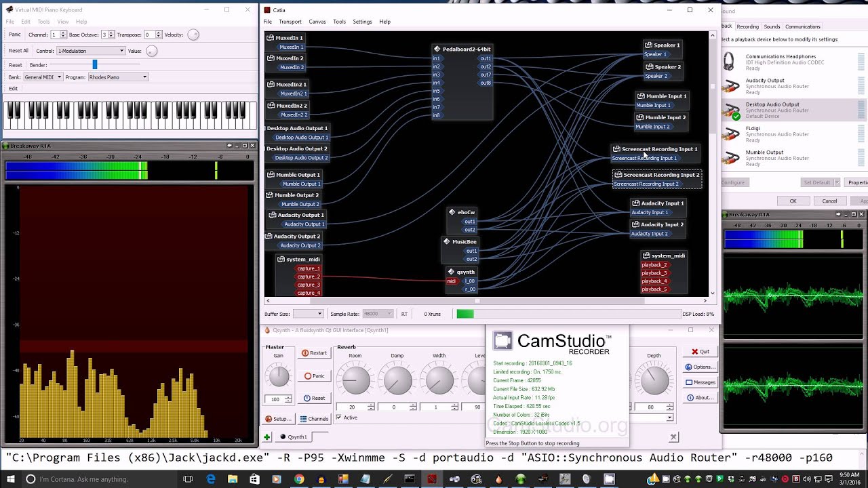Close the Qsynth1 engine tab with X icon
This screenshot has height=488, width=868.
tap(673, 437)
